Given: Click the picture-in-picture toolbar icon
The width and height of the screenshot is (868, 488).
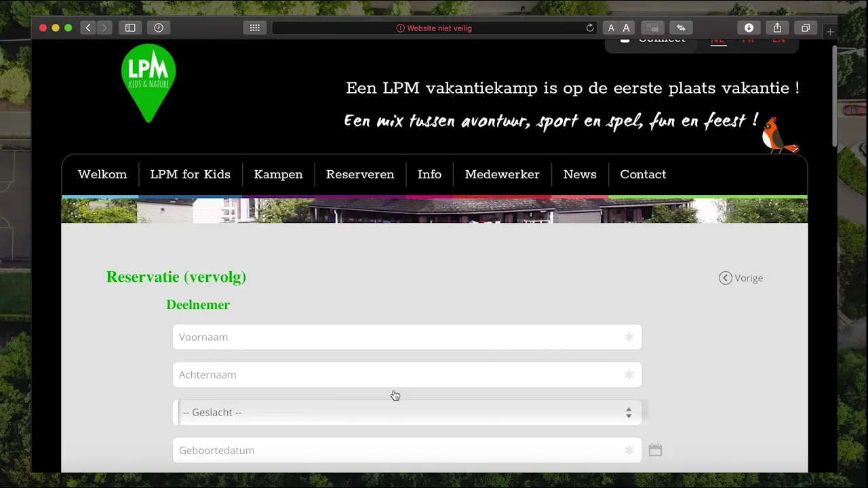Looking at the screenshot, I should 652,28.
